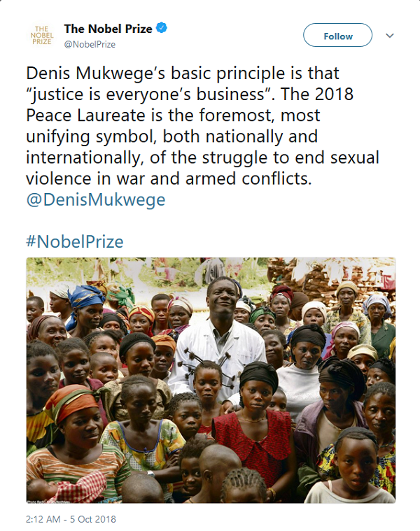
Task: Open the attached group photo
Action: (x=211, y=380)
